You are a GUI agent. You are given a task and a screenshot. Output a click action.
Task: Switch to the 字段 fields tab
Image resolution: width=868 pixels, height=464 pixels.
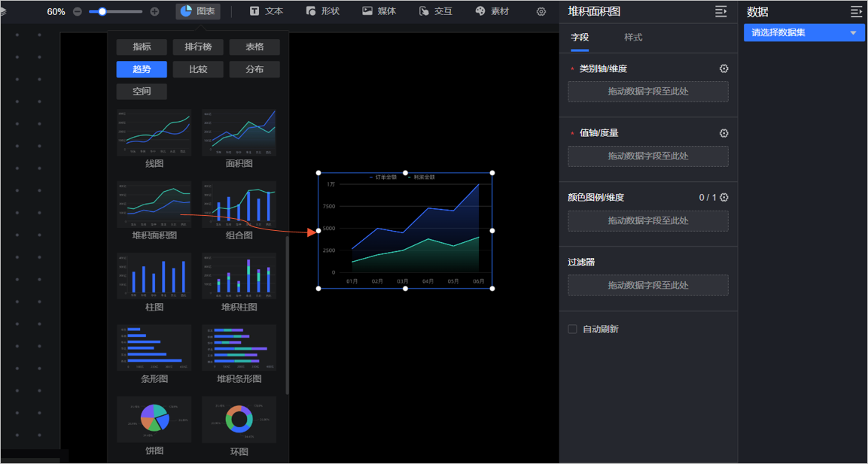coord(580,38)
